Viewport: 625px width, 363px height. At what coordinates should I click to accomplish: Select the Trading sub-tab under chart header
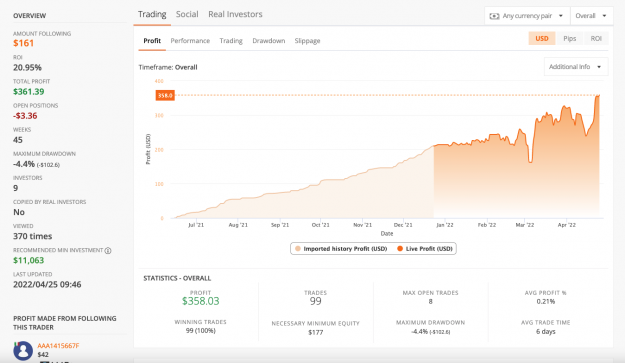(231, 41)
